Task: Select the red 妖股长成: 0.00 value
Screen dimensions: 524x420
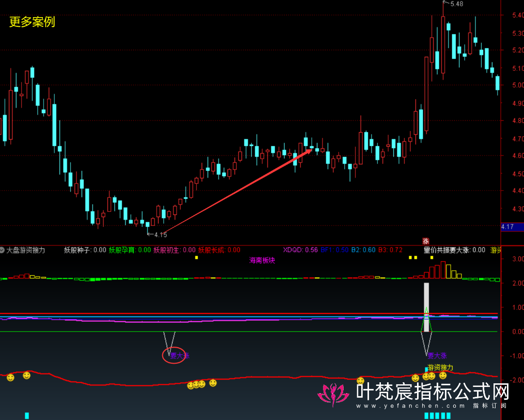Action: click(x=219, y=250)
